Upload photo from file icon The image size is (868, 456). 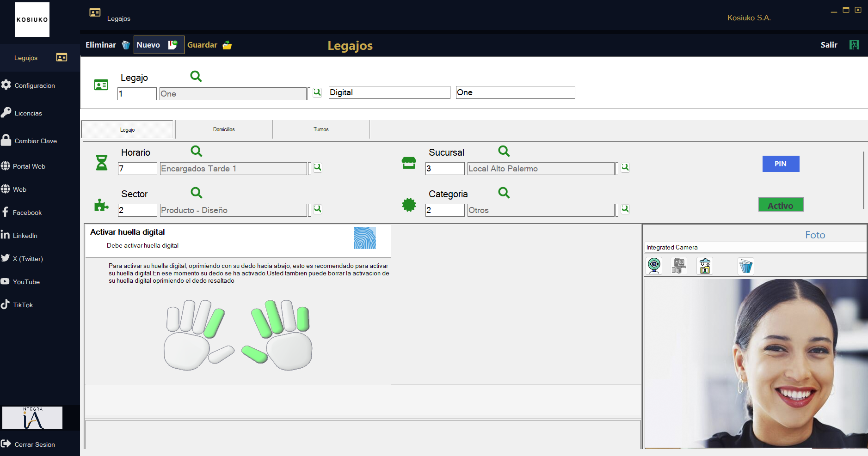(704, 266)
